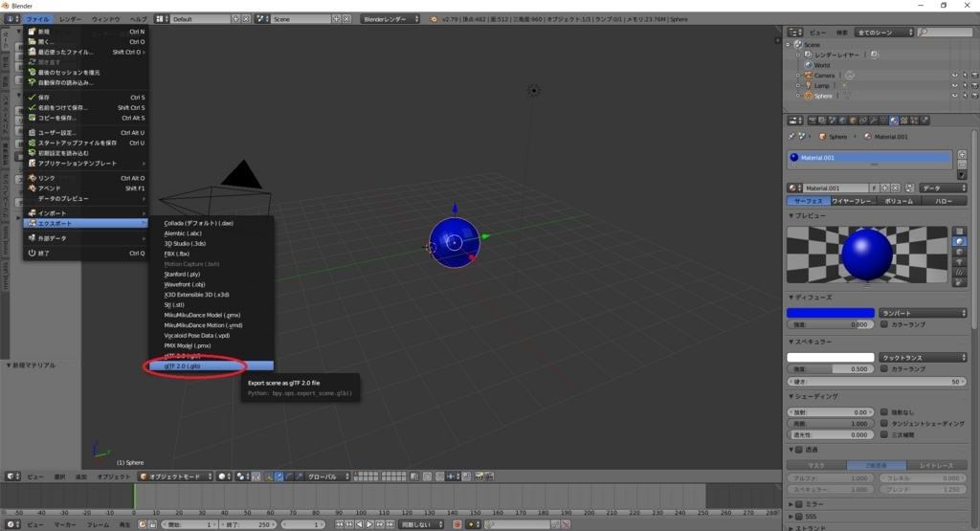The width and height of the screenshot is (980, 531).
Task: Open the クックトランス specular shader dropdown
Action: click(x=923, y=357)
